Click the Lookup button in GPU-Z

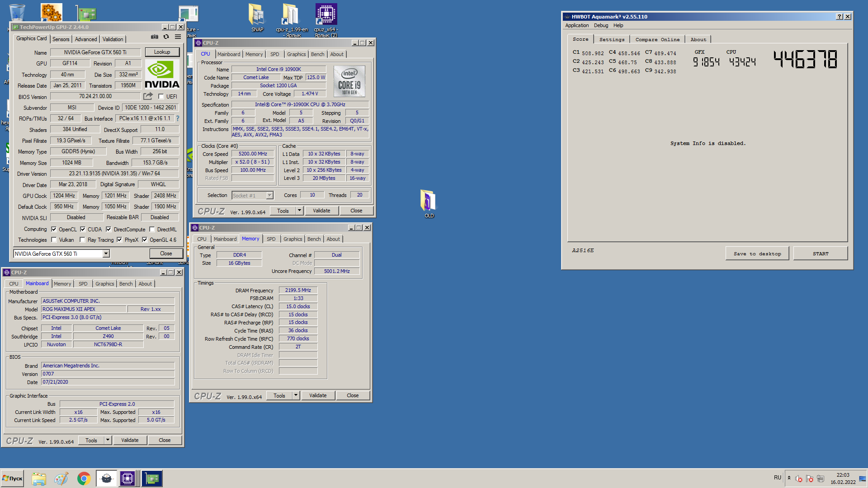click(162, 52)
